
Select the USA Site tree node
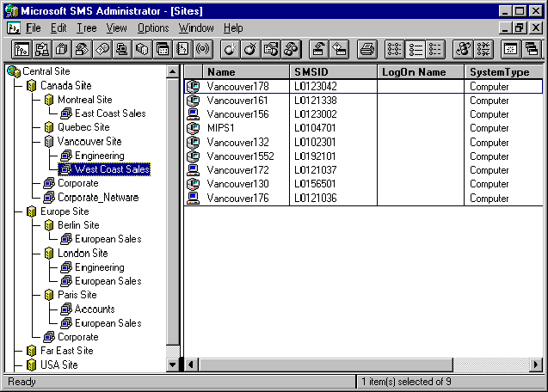point(58,364)
